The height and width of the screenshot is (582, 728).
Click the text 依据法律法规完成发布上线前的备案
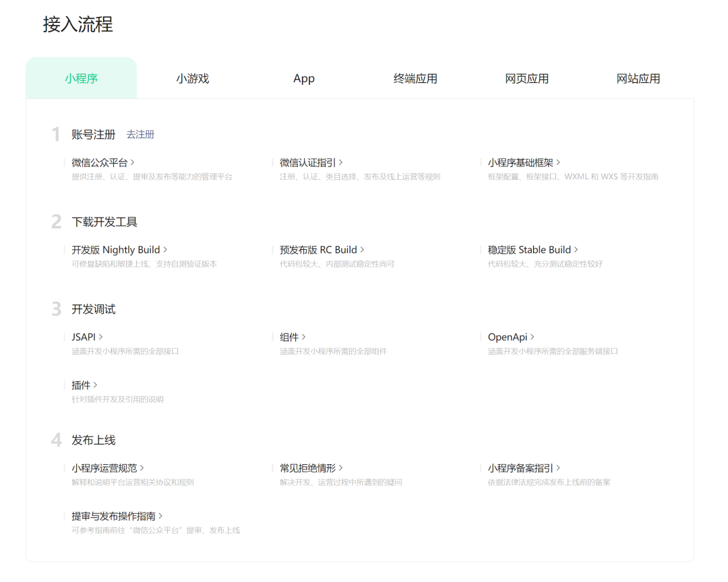point(549,482)
